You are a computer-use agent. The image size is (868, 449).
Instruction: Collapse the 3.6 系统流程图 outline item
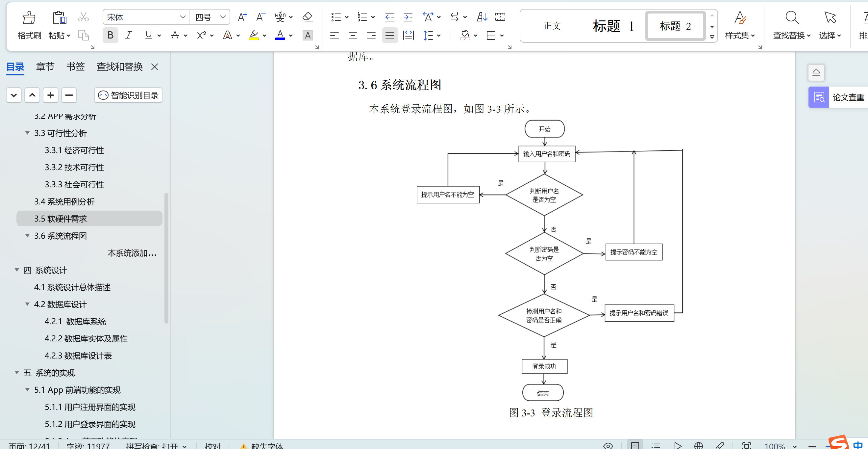[27, 235]
